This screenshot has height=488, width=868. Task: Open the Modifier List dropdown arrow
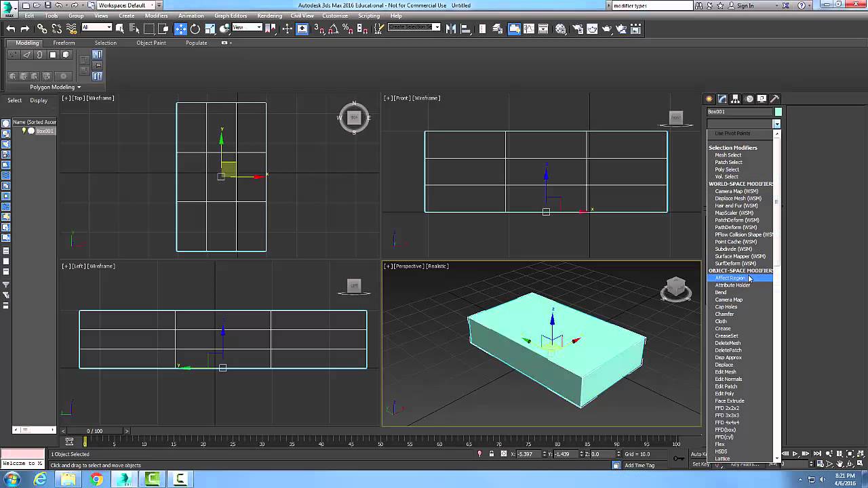coord(776,124)
